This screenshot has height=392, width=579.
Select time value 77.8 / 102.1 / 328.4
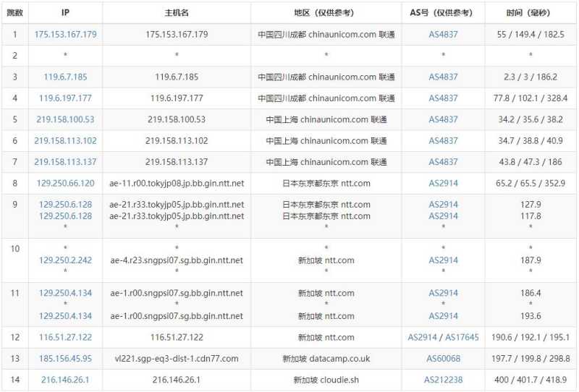tap(531, 98)
